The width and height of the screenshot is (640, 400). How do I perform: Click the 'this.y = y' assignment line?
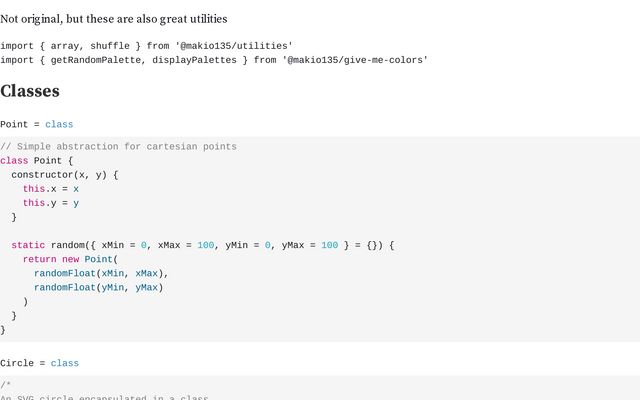point(51,203)
